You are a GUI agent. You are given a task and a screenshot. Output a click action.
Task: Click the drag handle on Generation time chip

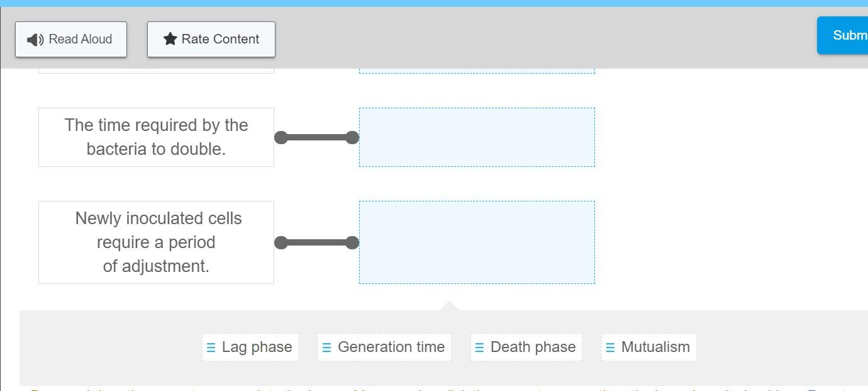[326, 346]
